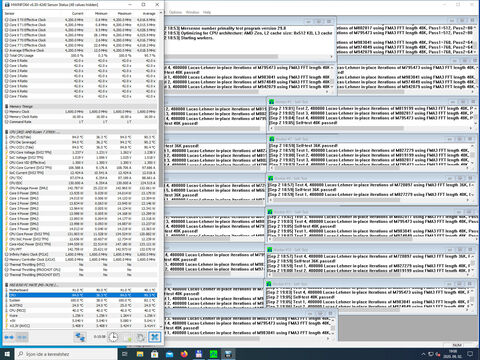Click the grayed collapse arrows icon in HWiNFO toolbar
Viewport: 480px width, 360px height.
[22, 337]
